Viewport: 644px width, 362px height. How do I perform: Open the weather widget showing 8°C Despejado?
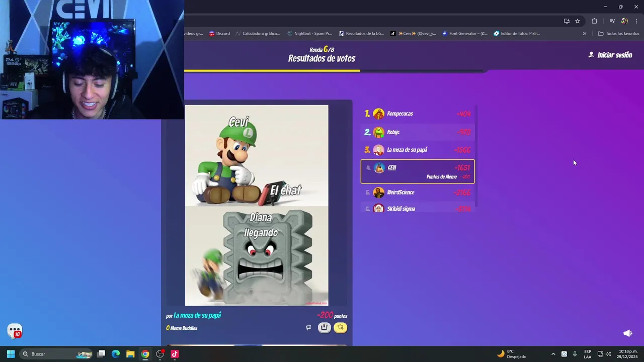pyautogui.click(x=512, y=354)
